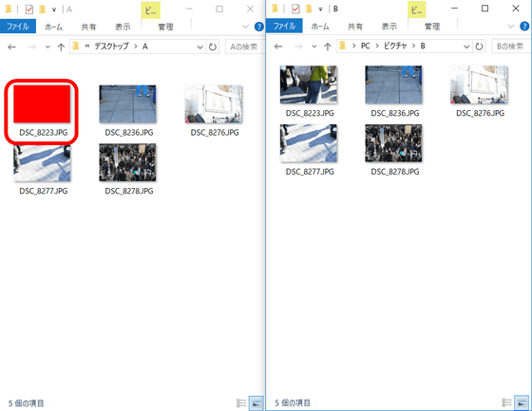The image size is (532, 411).
Task: Expand address bar history in window A
Action: coord(200,47)
